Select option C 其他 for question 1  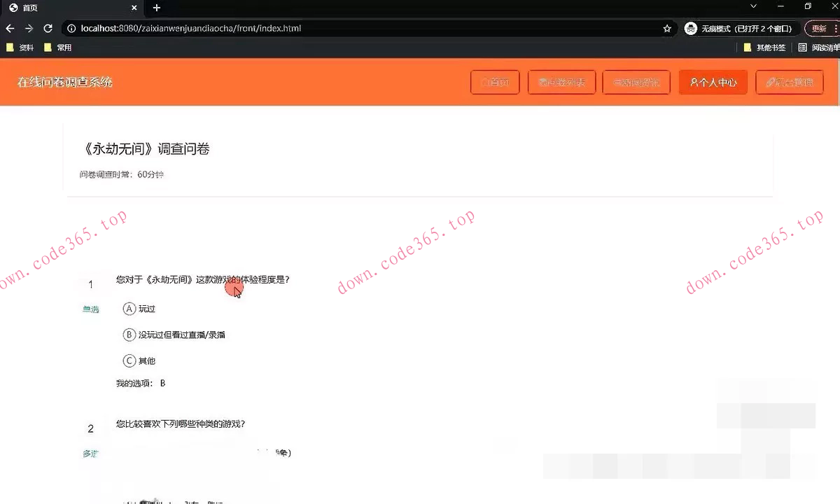click(139, 360)
